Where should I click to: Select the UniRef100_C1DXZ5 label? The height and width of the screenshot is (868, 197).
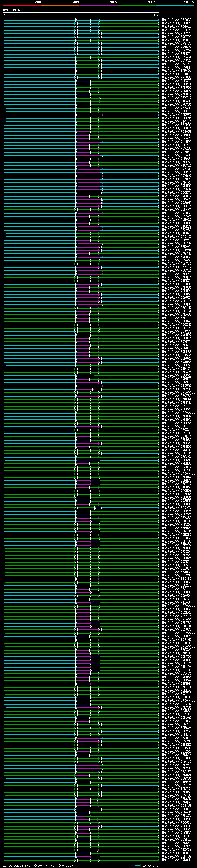point(177,81)
